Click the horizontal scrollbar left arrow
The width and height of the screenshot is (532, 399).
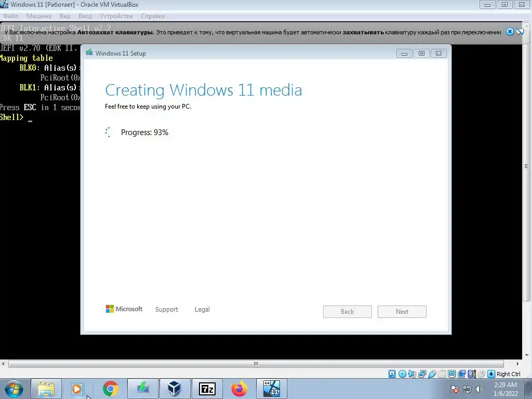(3, 364)
